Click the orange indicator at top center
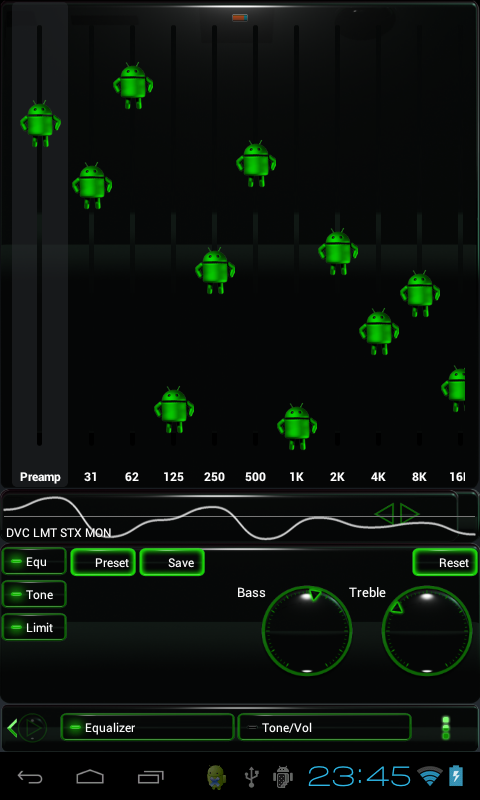 [x=240, y=17]
